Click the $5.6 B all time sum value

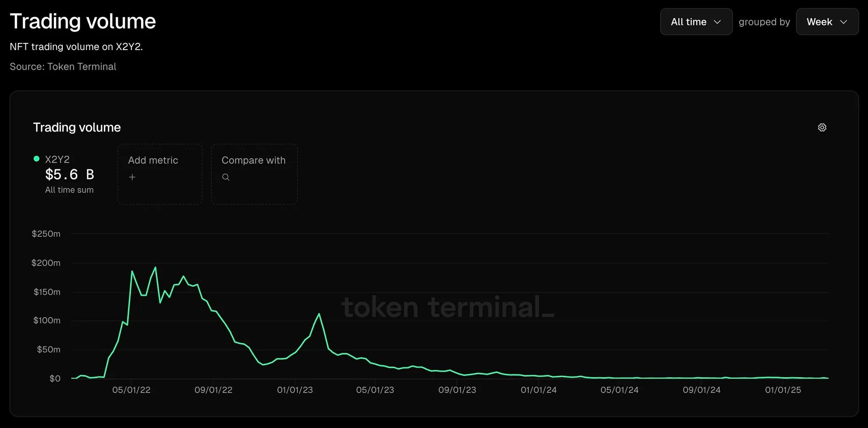pos(70,174)
